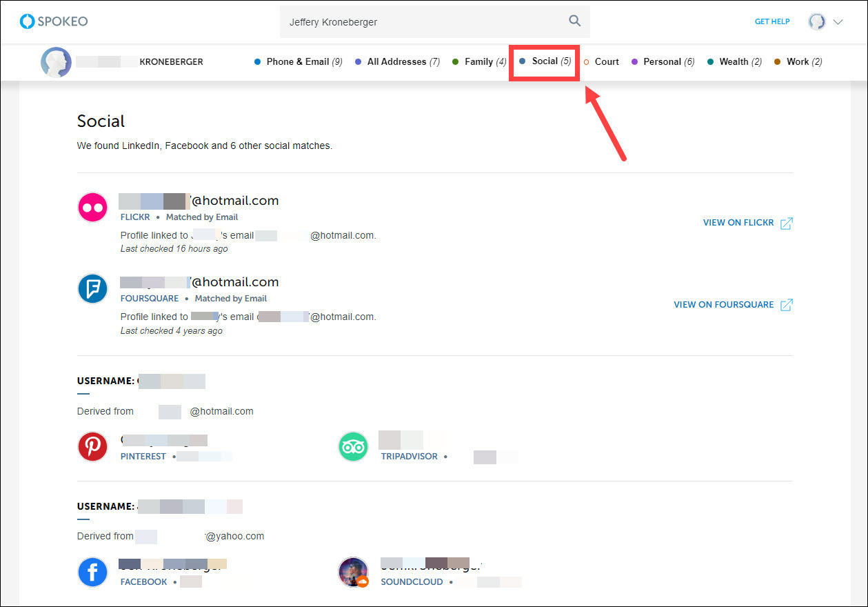Viewport: 868px width, 607px height.
Task: Click the KRONEBERGER name in the sub-header
Action: coord(171,62)
